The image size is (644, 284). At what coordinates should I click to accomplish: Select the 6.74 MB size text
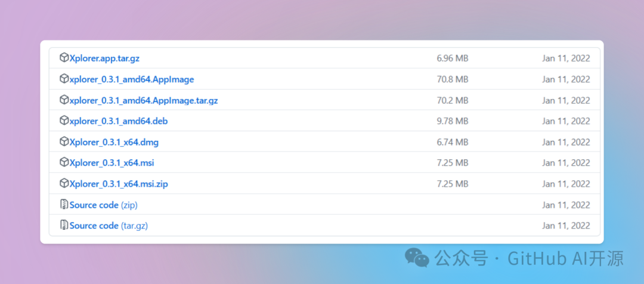tap(453, 142)
